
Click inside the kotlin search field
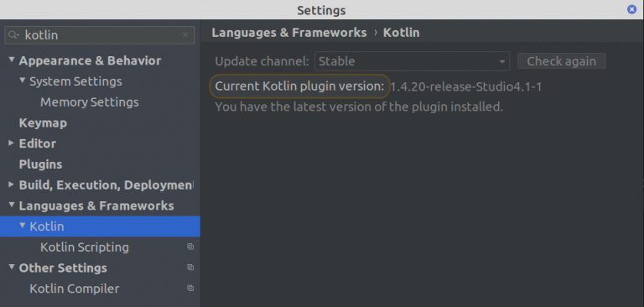[101, 35]
